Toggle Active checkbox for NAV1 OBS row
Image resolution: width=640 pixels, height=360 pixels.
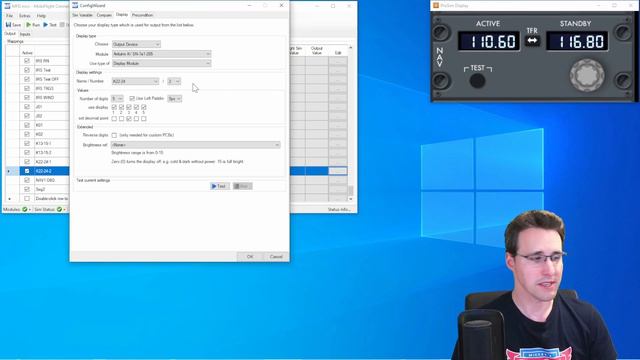pos(27,180)
